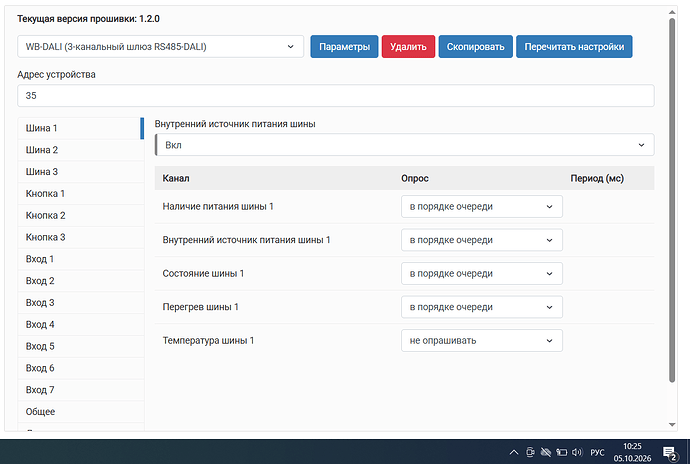Click the Канал column header
The image size is (690, 464).
tap(176, 178)
